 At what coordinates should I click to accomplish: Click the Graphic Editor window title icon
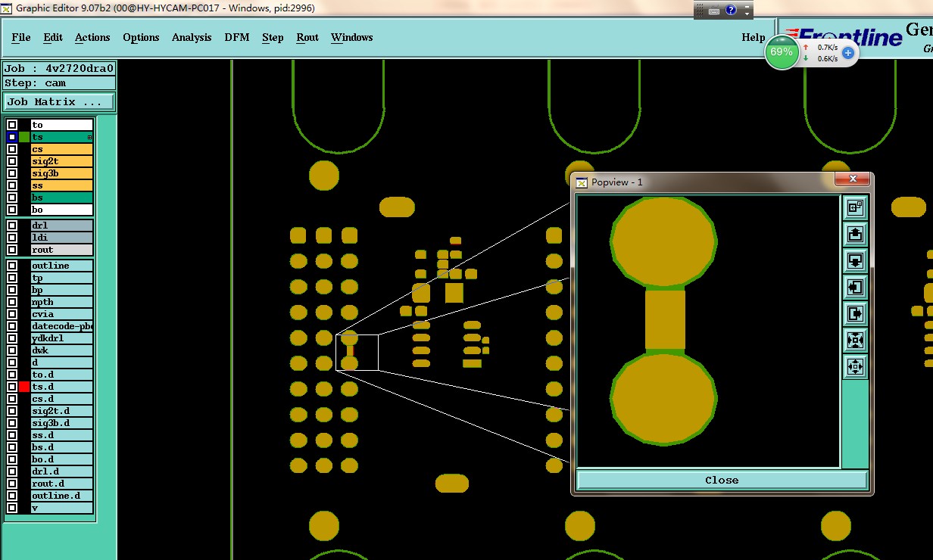pyautogui.click(x=8, y=8)
